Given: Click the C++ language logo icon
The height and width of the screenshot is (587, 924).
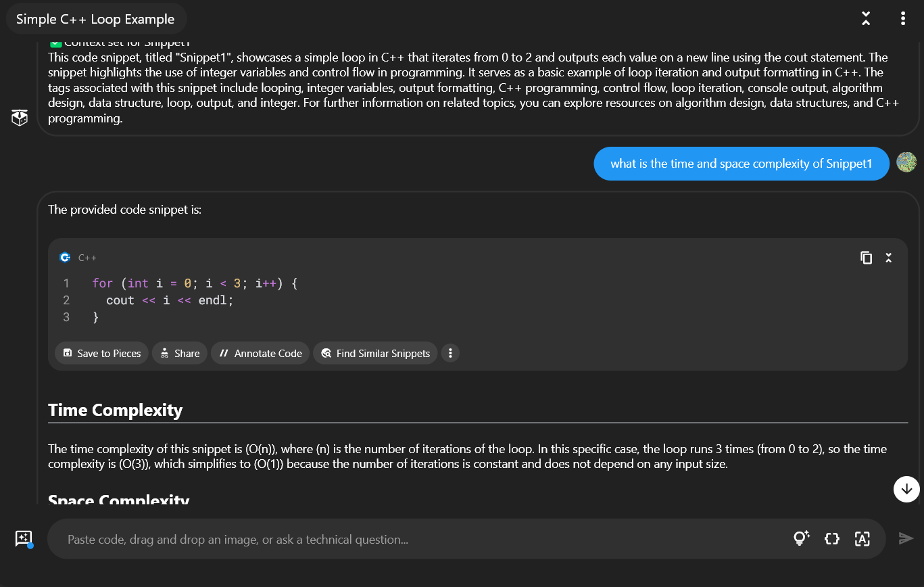Looking at the screenshot, I should (65, 258).
